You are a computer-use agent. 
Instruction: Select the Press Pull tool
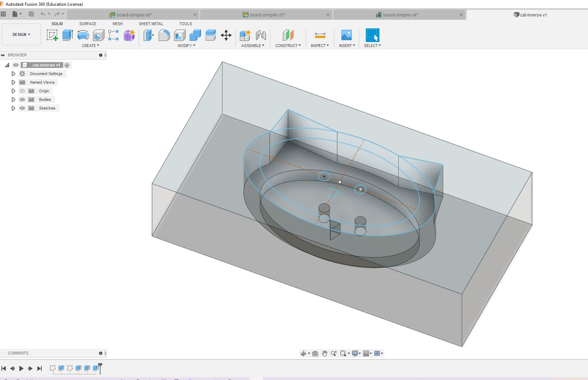coord(149,35)
